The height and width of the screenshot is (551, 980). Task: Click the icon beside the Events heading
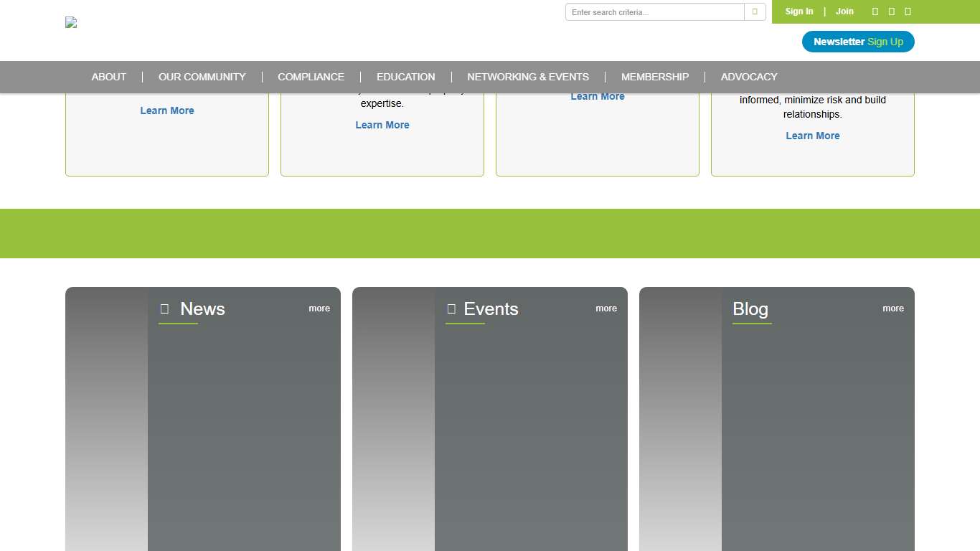(451, 309)
